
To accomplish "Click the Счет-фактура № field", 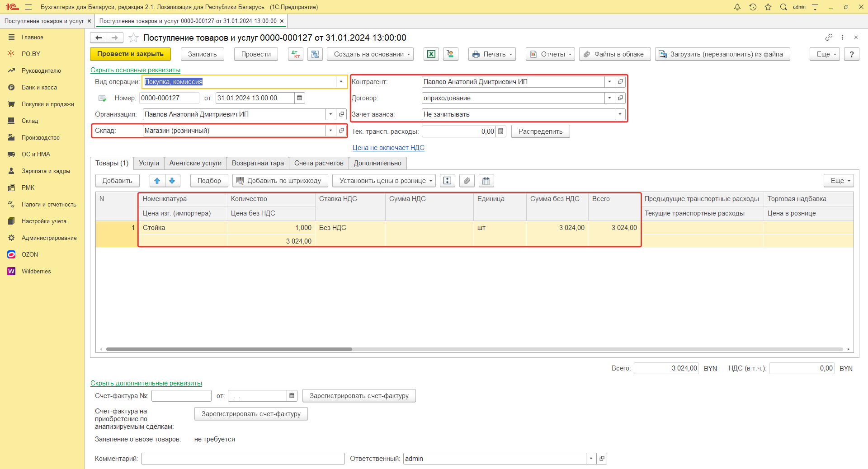I will coord(181,396).
